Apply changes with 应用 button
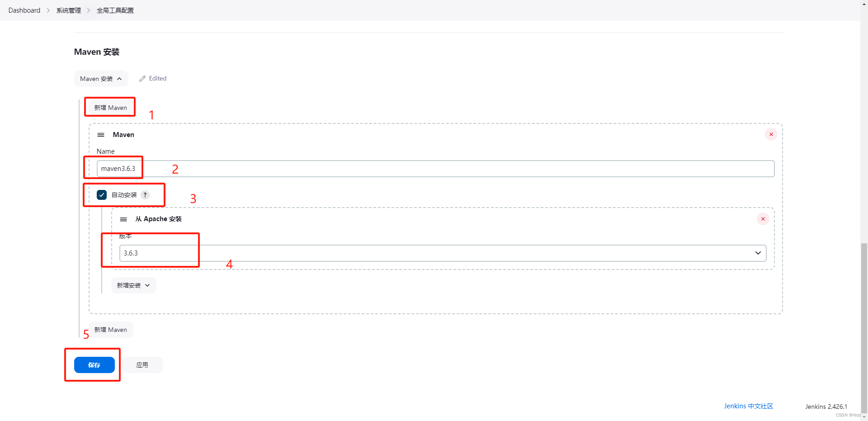The width and height of the screenshot is (868, 421). coord(142,365)
